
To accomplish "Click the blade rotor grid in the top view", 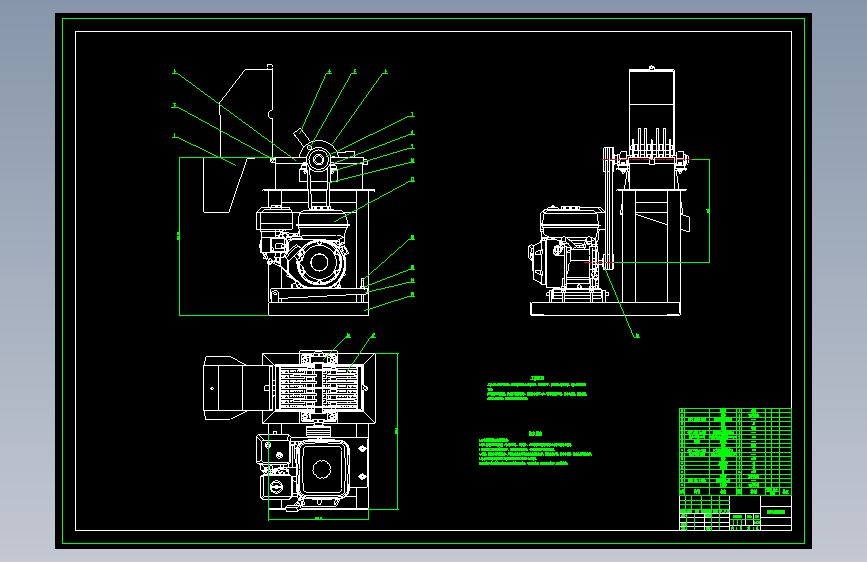I will point(319,388).
